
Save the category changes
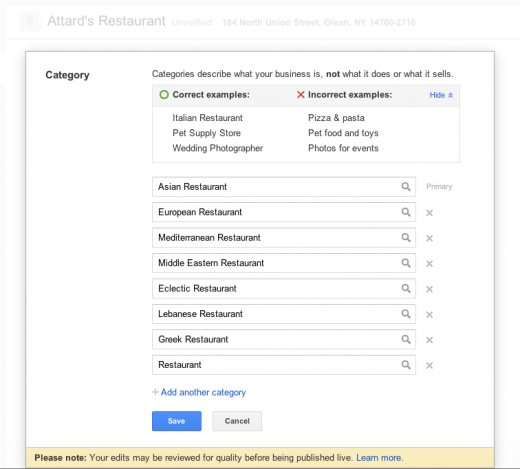[x=177, y=421]
